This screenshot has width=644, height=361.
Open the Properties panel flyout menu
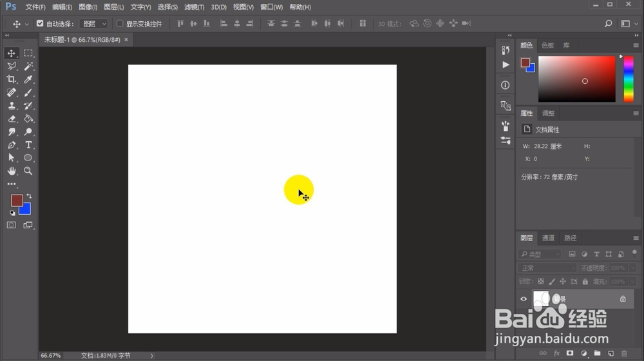pos(636,113)
